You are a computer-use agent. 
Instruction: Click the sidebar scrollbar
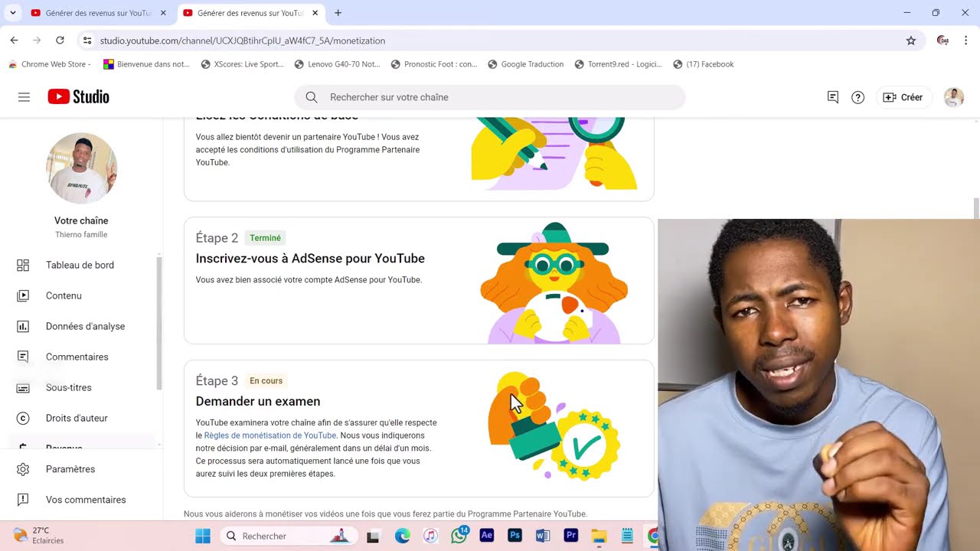(159, 323)
